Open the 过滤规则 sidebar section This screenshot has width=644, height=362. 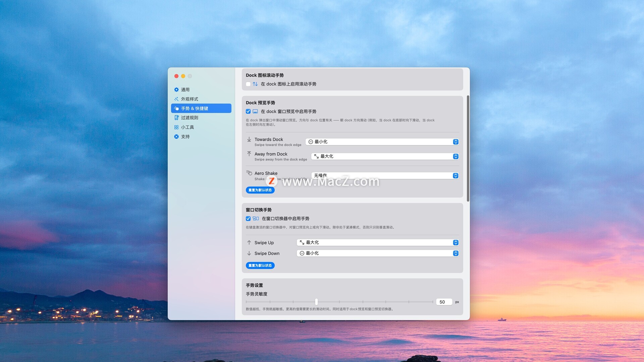[190, 118]
